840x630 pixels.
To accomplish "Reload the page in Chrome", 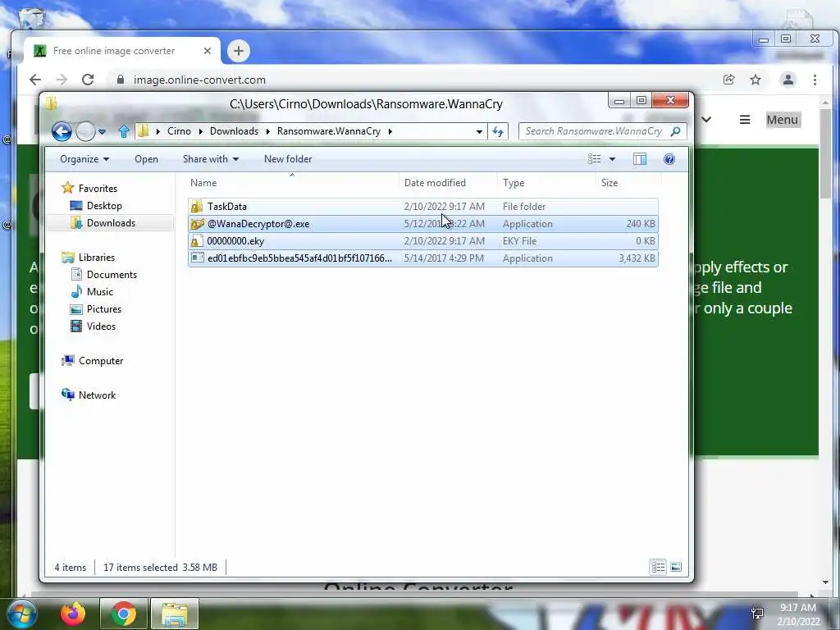I will point(88,80).
